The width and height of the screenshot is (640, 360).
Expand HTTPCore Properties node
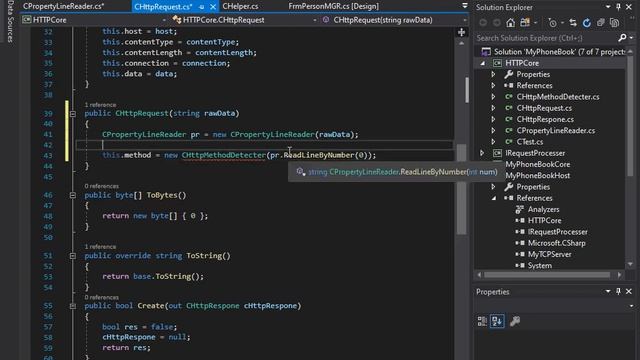tap(493, 74)
